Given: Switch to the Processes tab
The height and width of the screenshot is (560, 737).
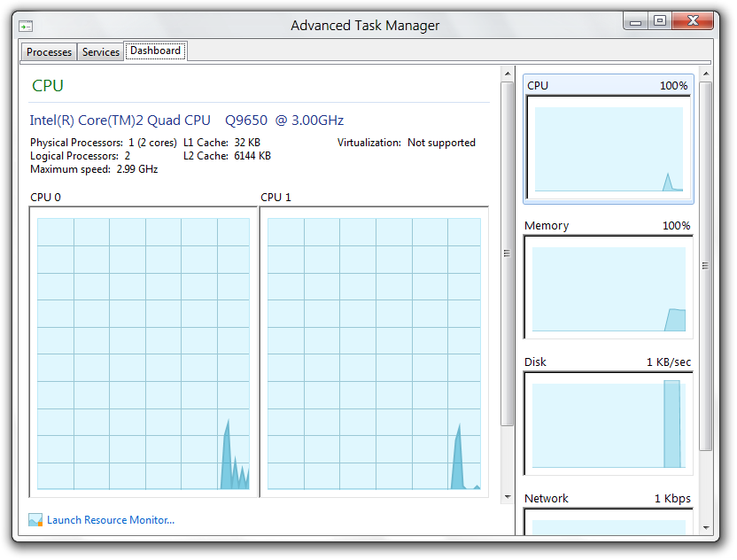Looking at the screenshot, I should click(x=49, y=52).
